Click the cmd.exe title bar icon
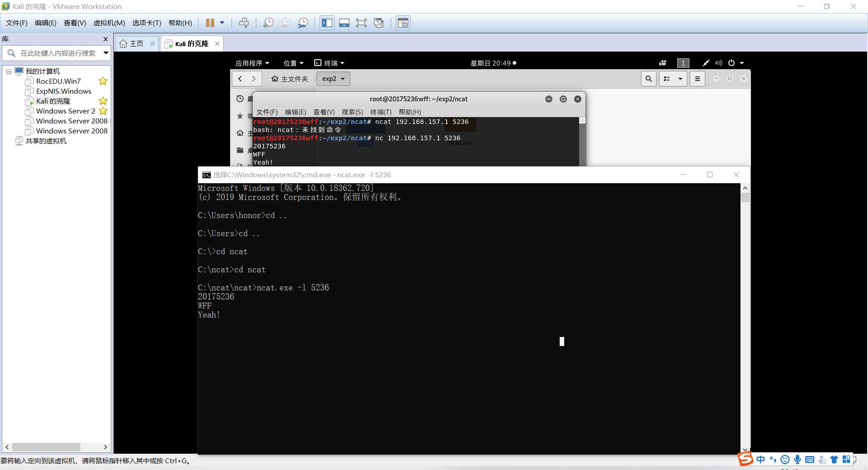Image resolution: width=868 pixels, height=470 pixels. (x=206, y=175)
